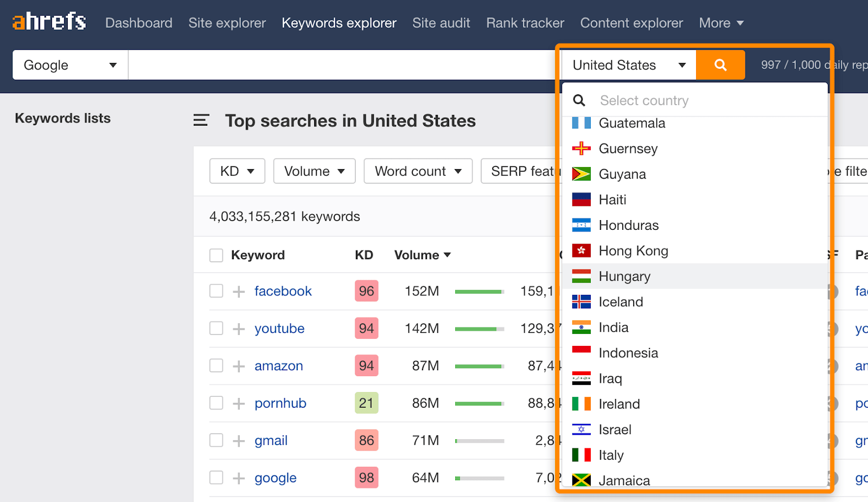Select Jamaica from the country list

click(694, 480)
